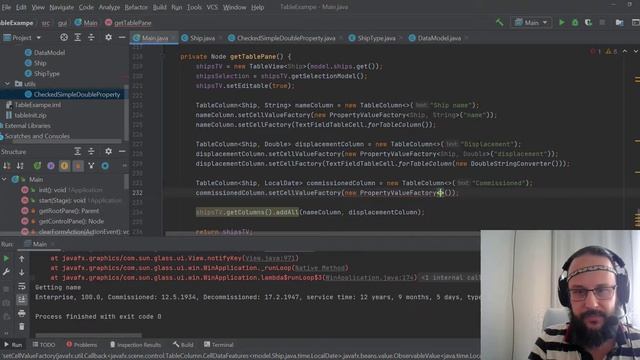Open Inspection Results tool window
The height and width of the screenshot is (360, 640).
pyautogui.click(x=135, y=344)
